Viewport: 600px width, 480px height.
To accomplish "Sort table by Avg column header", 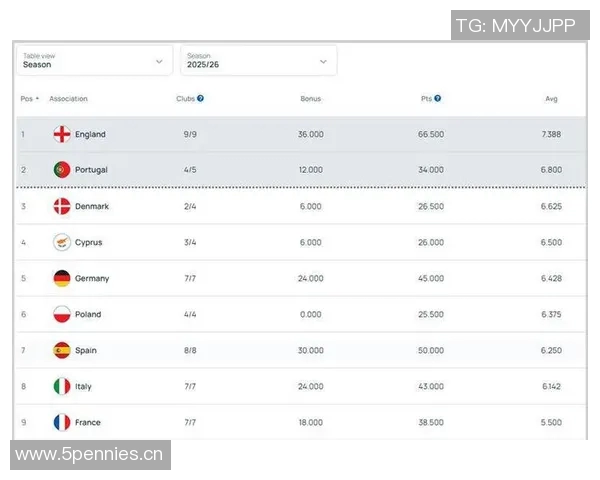I will (x=551, y=99).
